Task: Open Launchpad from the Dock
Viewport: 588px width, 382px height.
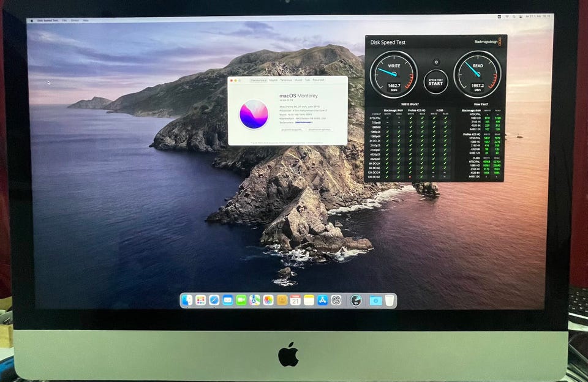Action: point(201,301)
